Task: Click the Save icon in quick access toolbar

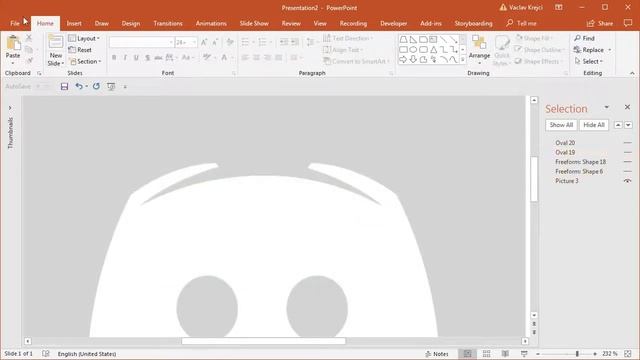Action: (x=64, y=87)
